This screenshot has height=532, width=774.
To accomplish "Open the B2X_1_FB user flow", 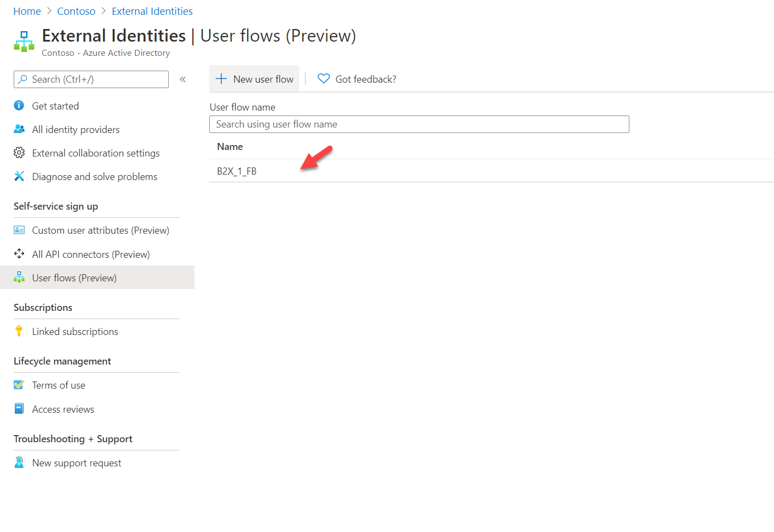I will pos(237,171).
